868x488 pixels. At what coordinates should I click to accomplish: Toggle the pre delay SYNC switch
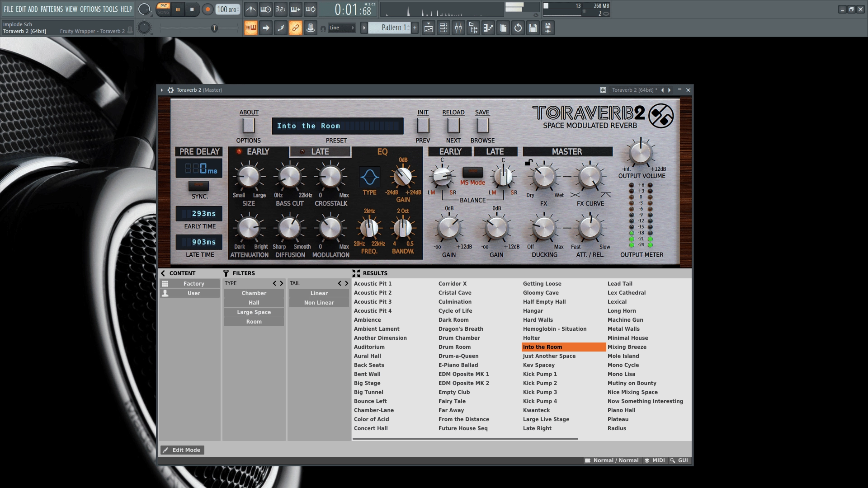pyautogui.click(x=198, y=186)
